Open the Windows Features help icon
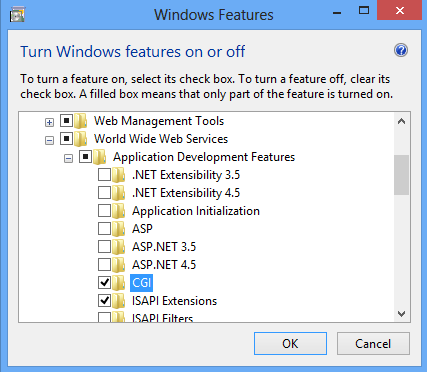Screen dimensions: 427x372 tap(401, 51)
